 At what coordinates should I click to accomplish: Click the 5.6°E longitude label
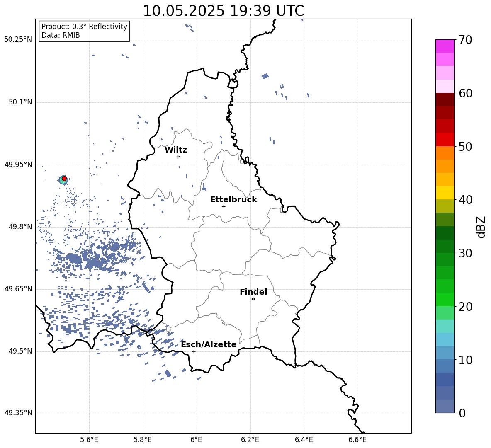(89, 440)
